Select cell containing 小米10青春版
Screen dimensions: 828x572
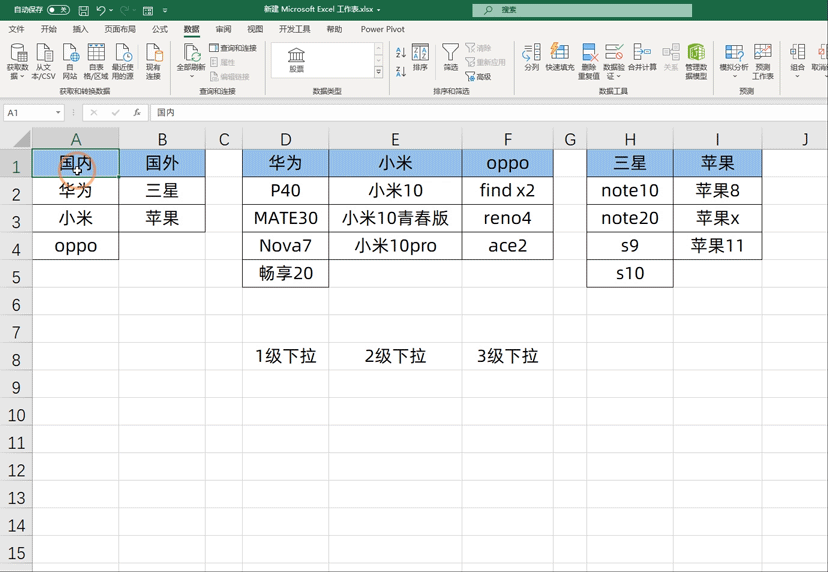[x=395, y=218]
